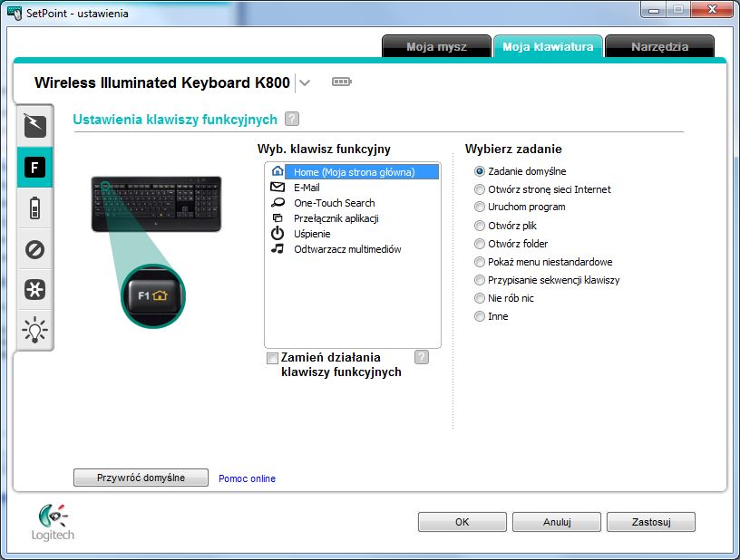The height and width of the screenshot is (560, 740).
Task: Open the Pomoc online link
Action: (x=247, y=478)
